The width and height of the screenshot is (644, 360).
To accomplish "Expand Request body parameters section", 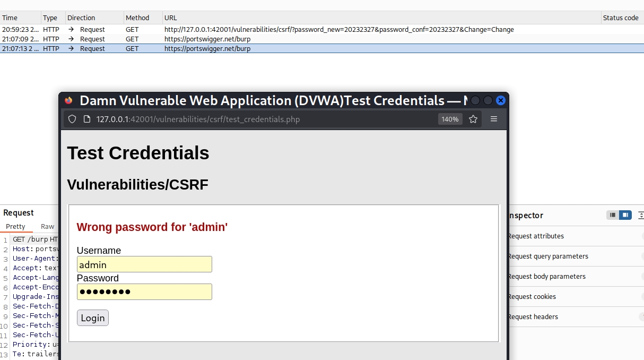I will click(x=576, y=276).
